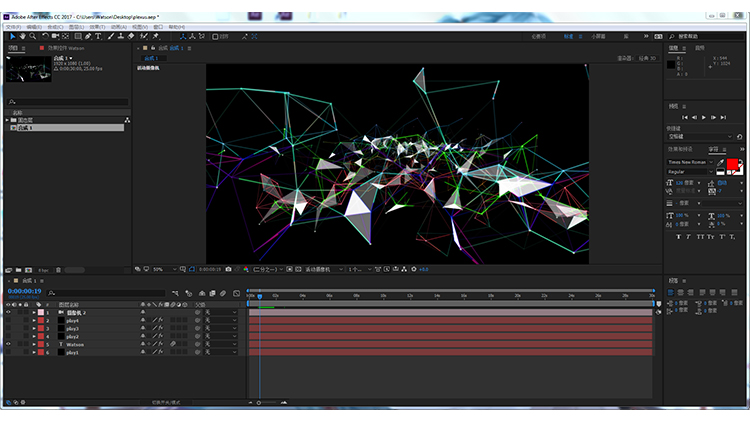Jump to last frame in Preview panel
Screen dimensions: 750x422
tap(723, 117)
